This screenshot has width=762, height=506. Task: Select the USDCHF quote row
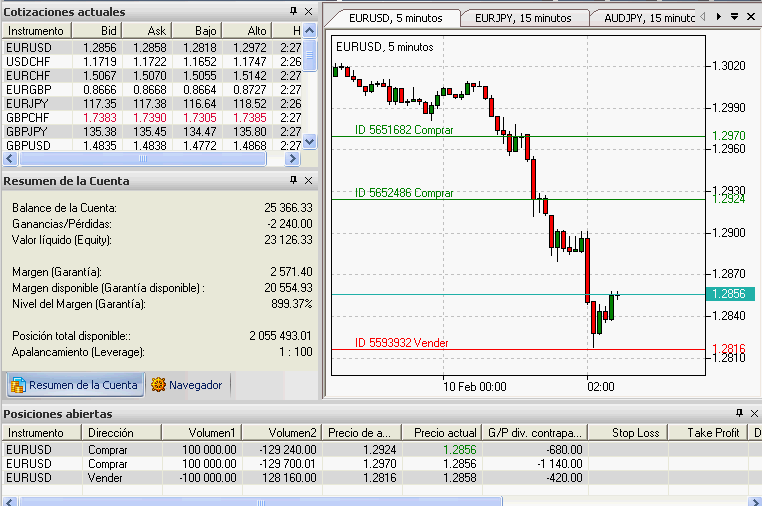tap(153, 62)
